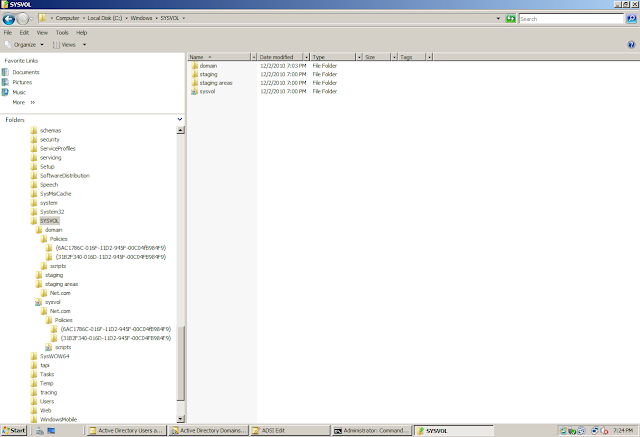Open Date modified column filter dropdown
The image size is (640, 437).
pyautogui.click(x=307, y=57)
